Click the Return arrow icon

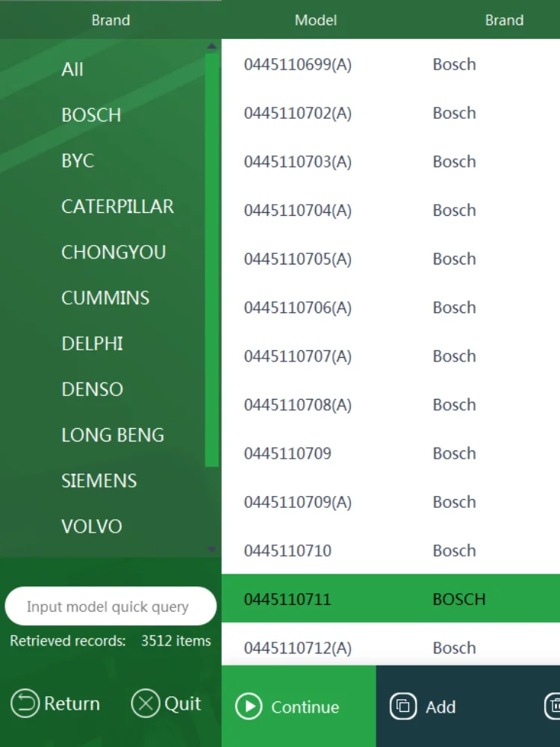click(25, 704)
